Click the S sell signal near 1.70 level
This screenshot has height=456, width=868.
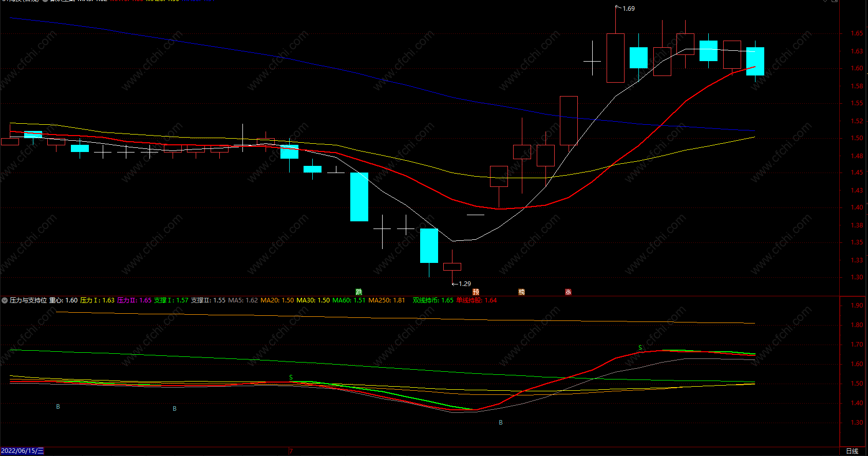click(x=640, y=348)
